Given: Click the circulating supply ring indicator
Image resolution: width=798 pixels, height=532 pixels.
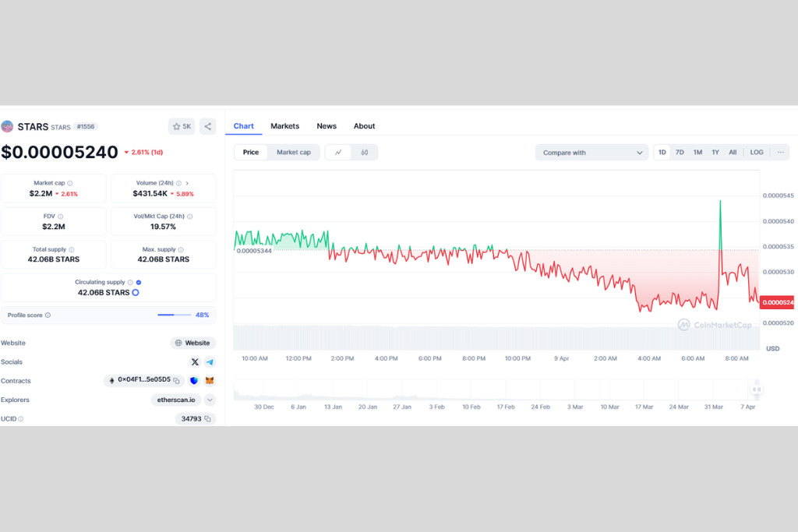Looking at the screenshot, I should click(136, 292).
